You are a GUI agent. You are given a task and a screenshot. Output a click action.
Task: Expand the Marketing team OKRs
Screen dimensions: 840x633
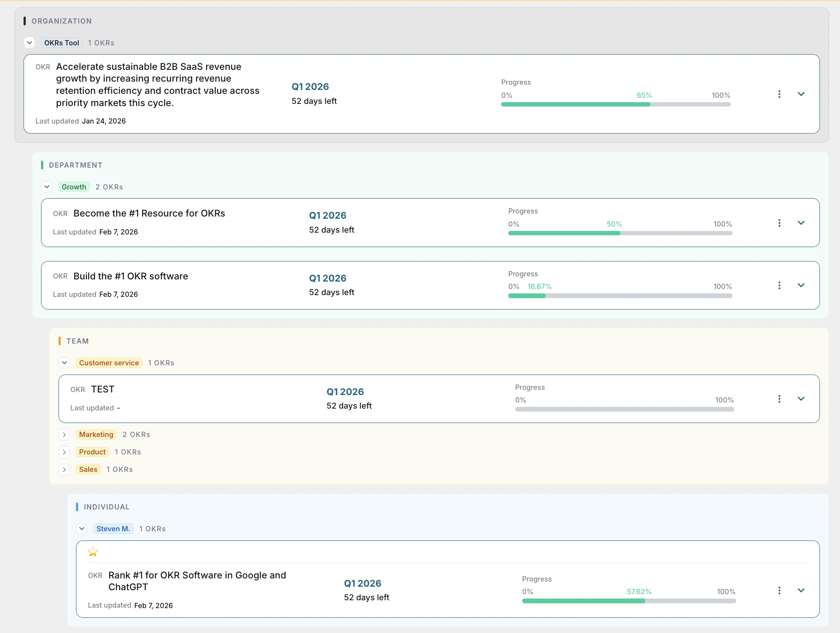coord(64,434)
